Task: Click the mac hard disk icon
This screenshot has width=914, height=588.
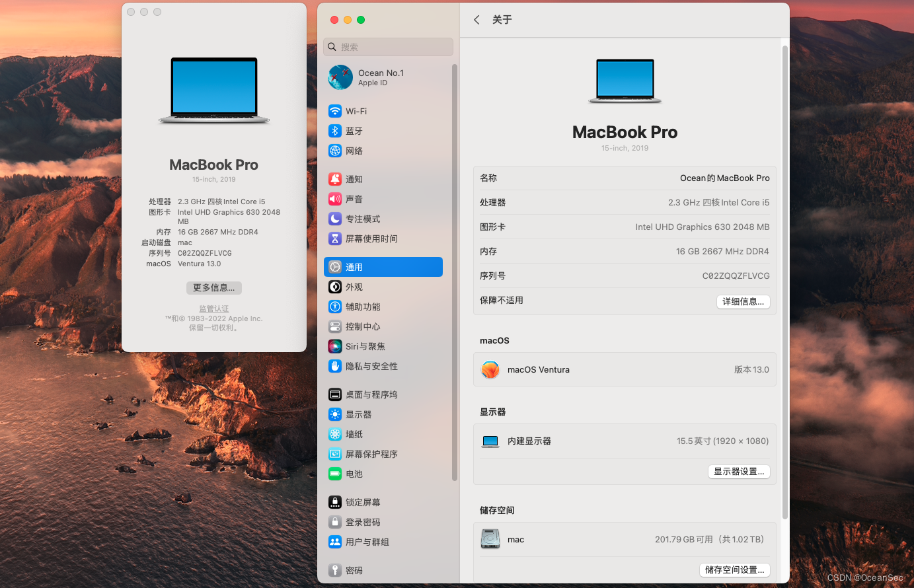Action: [490, 539]
